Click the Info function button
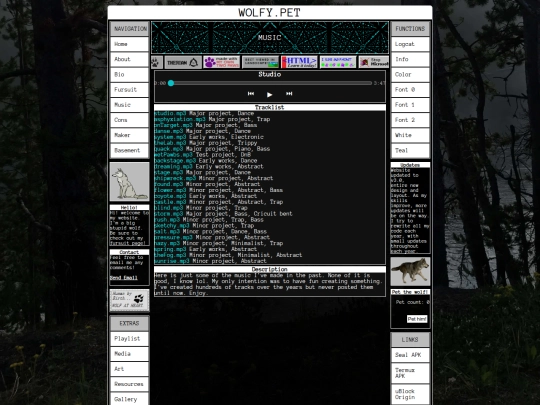Image resolution: width=540 pixels, height=405 pixels. (x=410, y=59)
